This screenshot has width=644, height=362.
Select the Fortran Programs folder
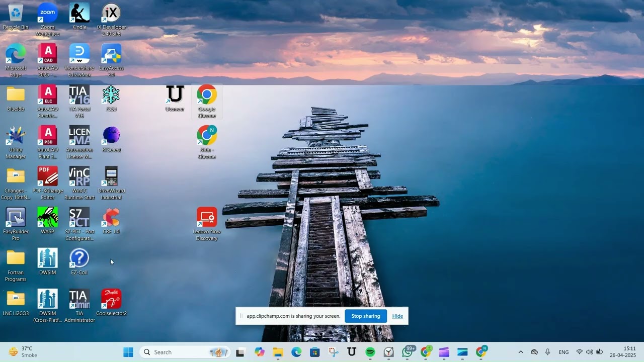(x=16, y=265)
